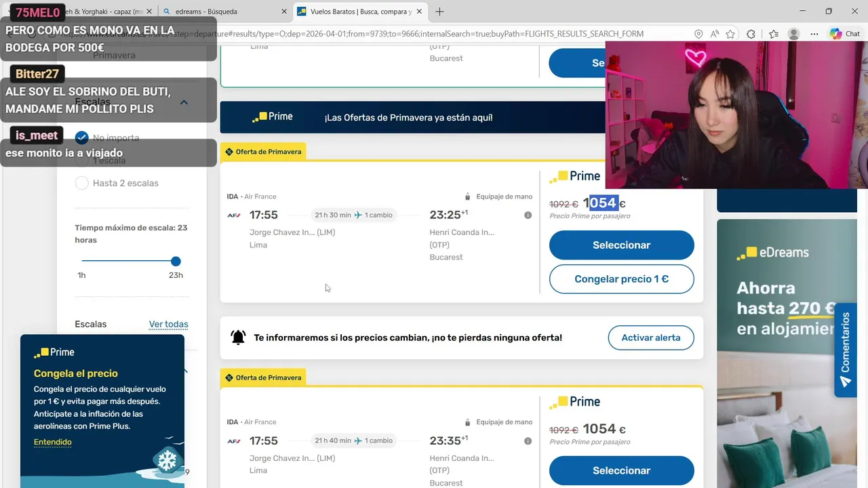Click Oferta de Primavera tag on 23:35 flight
The width and height of the screenshot is (868, 488).
(263, 378)
